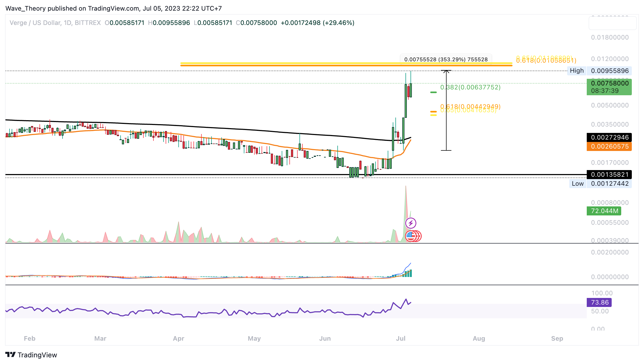
Task: Click the 0.00135821 black support level label
Action: pyautogui.click(x=609, y=175)
